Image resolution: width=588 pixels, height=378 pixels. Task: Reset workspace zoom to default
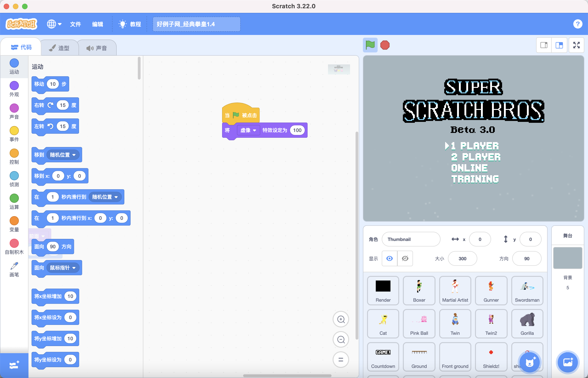(x=341, y=360)
